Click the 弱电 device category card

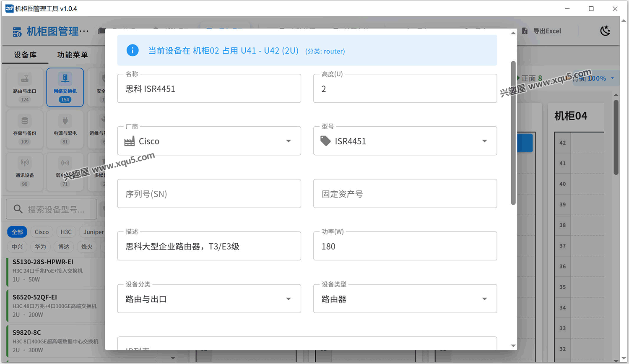65,172
